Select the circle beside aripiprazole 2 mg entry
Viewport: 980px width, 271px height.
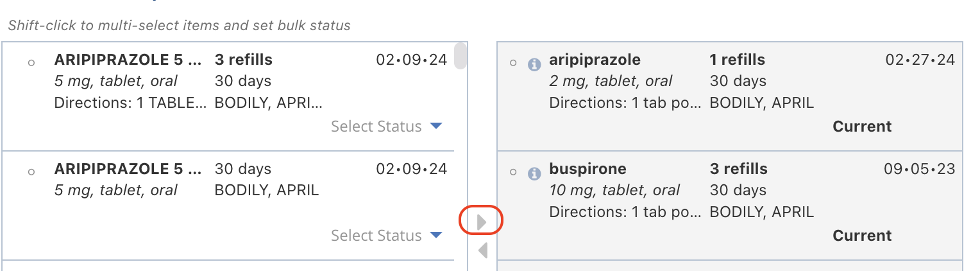pos(512,63)
